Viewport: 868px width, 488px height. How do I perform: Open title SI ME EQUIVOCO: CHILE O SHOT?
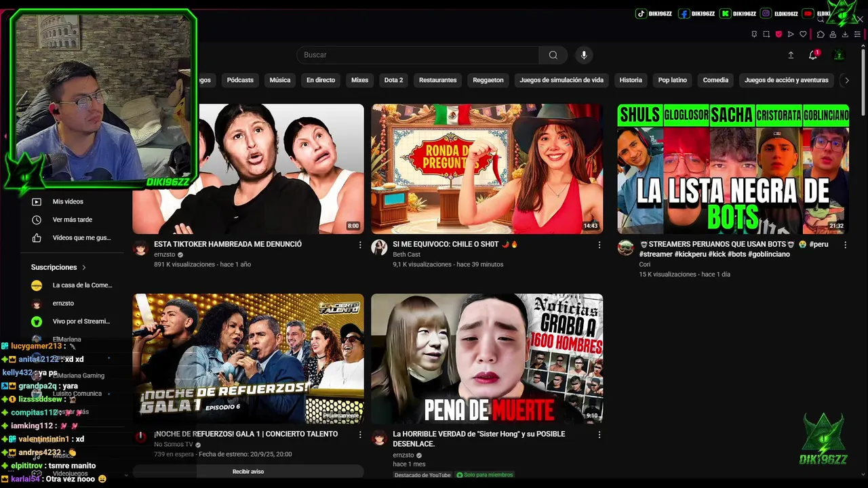coord(455,244)
